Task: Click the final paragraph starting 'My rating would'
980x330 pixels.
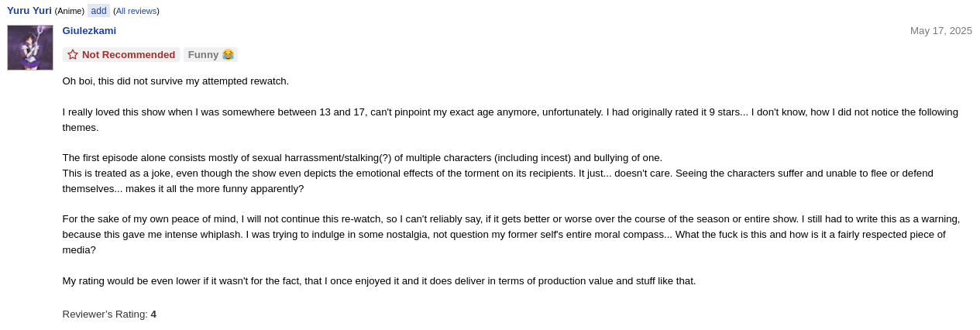Action: tap(379, 281)
